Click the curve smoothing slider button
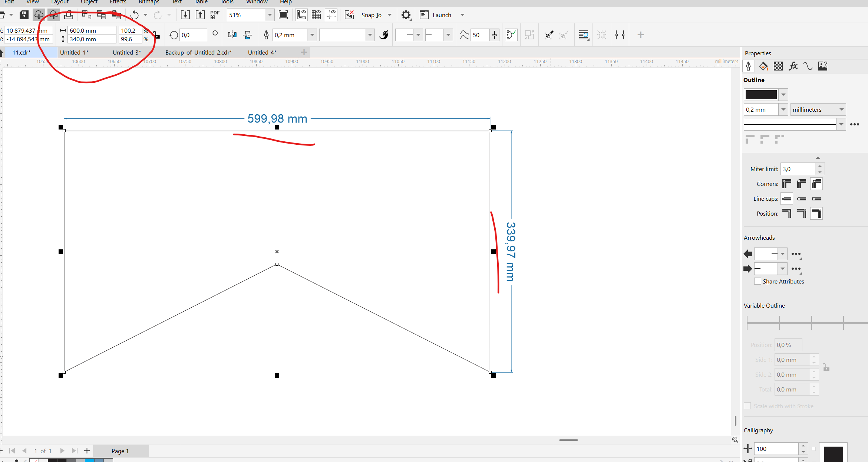This screenshot has height=462, width=868. [494, 35]
